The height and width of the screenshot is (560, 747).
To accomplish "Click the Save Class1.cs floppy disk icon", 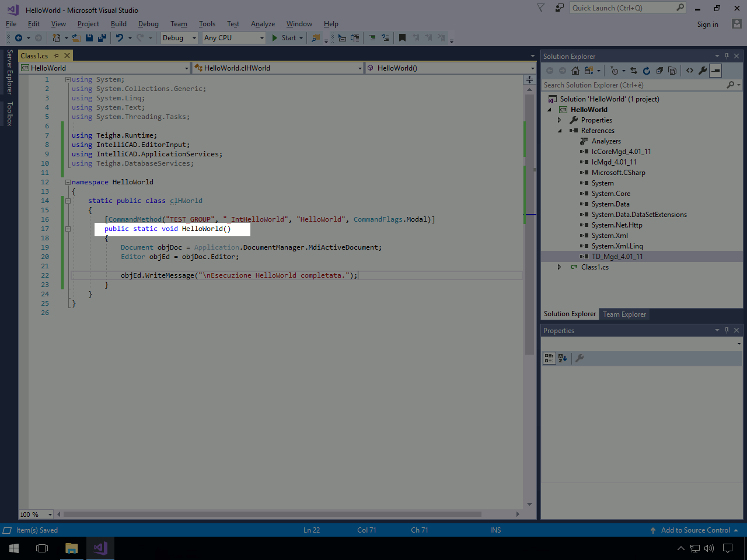I will pos(89,38).
